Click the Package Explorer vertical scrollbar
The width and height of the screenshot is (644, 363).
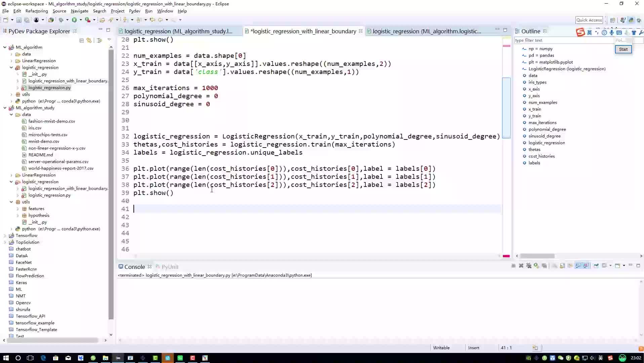(111, 185)
